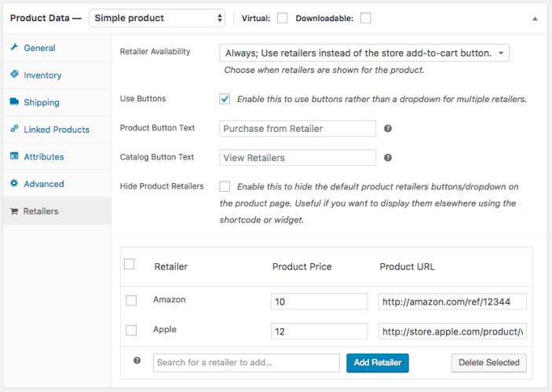Open the Retailer Availability dropdown
Viewport: 552px width, 392px height.
point(364,53)
